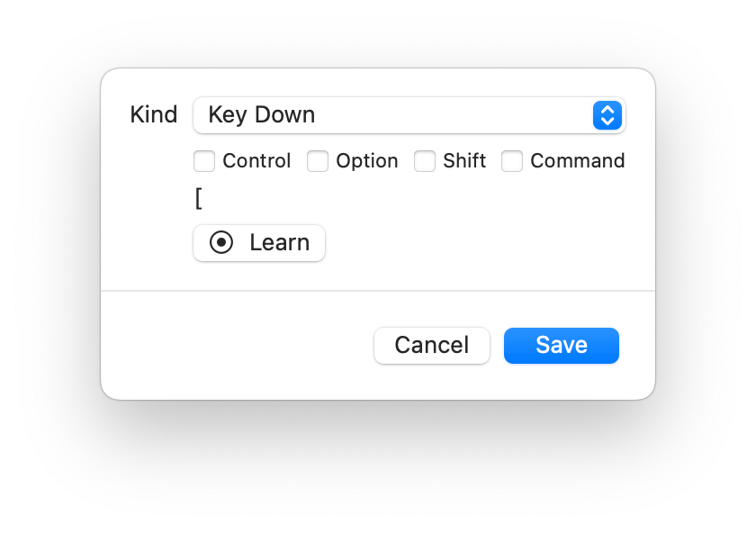The width and height of the screenshot is (756, 533).
Task: Click the "Shift" checkbox label text
Action: point(464,161)
